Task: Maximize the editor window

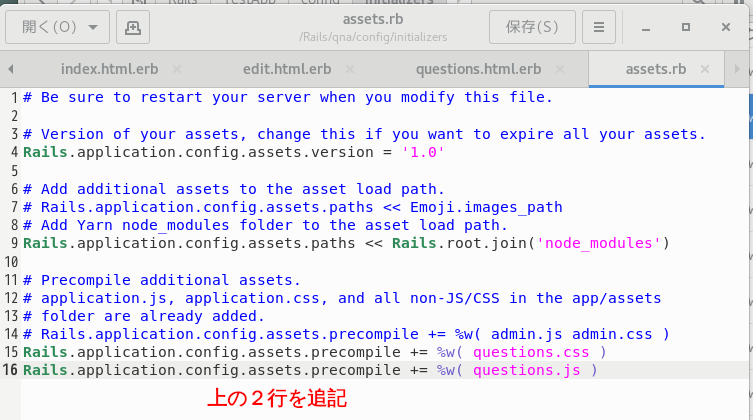Action: (x=686, y=27)
